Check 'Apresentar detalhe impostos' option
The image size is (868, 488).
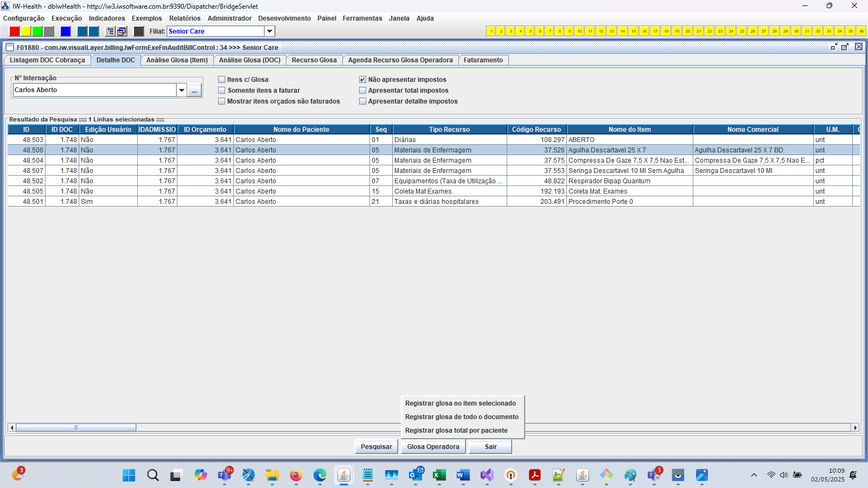[x=363, y=101]
